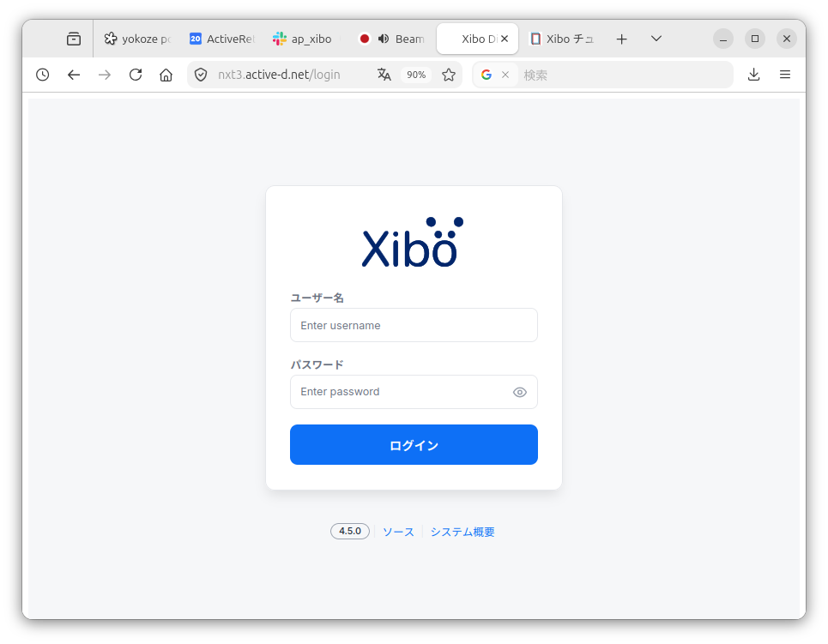This screenshot has width=828, height=644.
Task: Toggle password visibility eye icon
Action: [520, 392]
